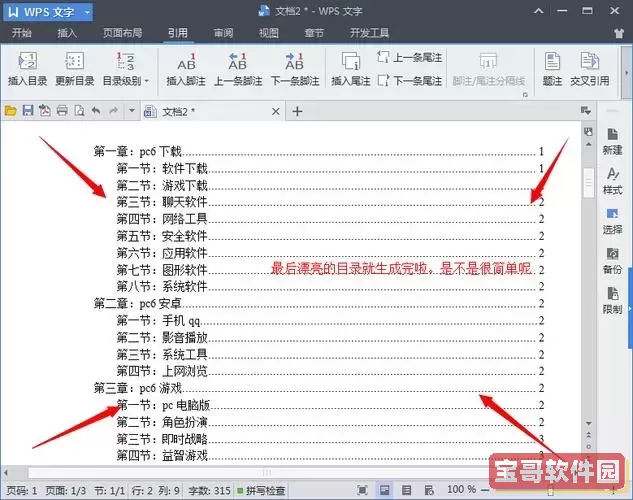Toggle the 选择 (Selection) pane in sidebar
Viewport: 633px width, 500px height.
(612, 219)
